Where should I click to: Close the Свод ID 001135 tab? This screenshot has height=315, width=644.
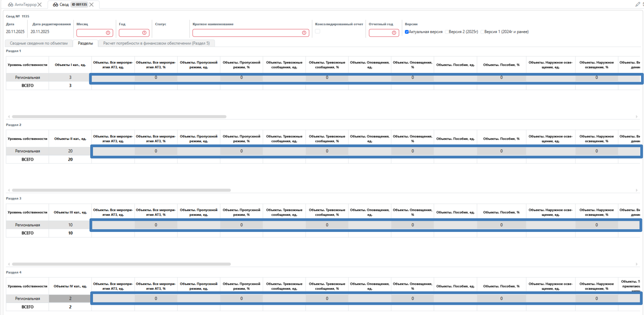point(92,5)
